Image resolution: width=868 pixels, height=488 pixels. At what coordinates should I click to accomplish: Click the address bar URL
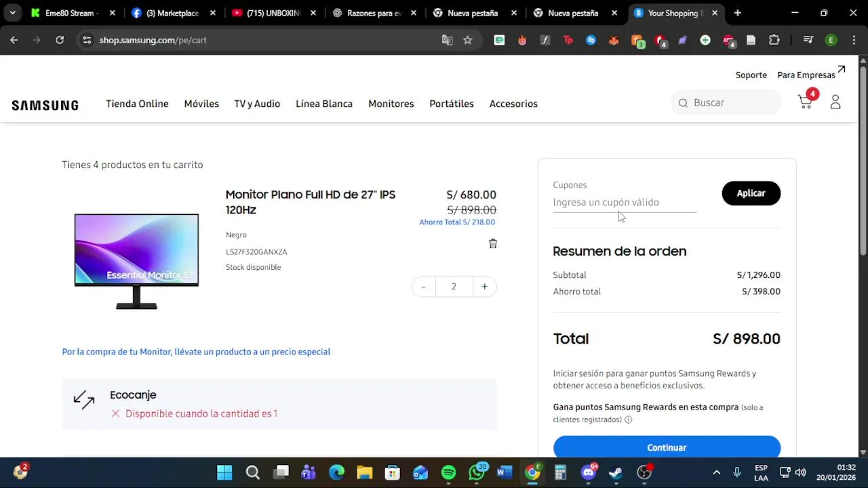pyautogui.click(x=153, y=40)
